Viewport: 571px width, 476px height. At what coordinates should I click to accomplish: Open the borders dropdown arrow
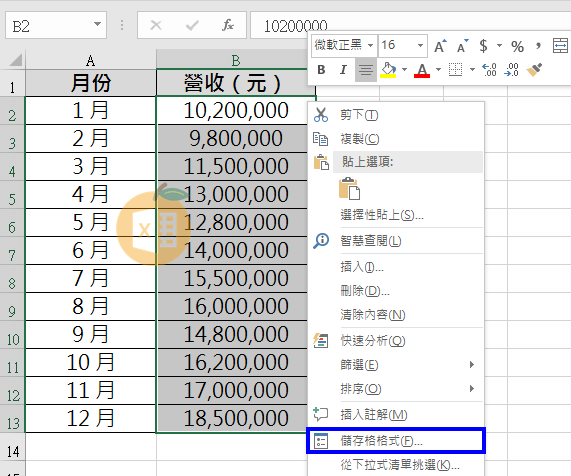(x=472, y=69)
